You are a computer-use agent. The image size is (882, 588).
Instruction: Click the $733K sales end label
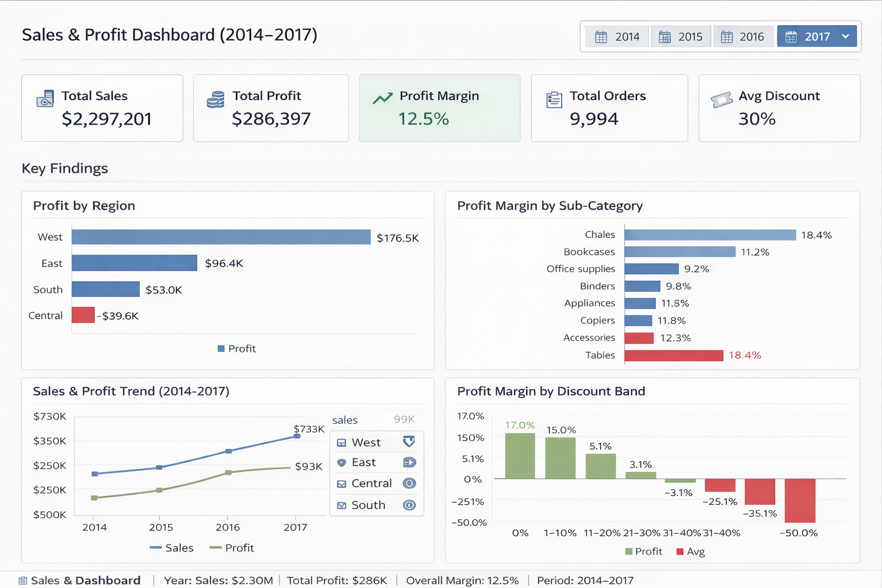(x=309, y=429)
